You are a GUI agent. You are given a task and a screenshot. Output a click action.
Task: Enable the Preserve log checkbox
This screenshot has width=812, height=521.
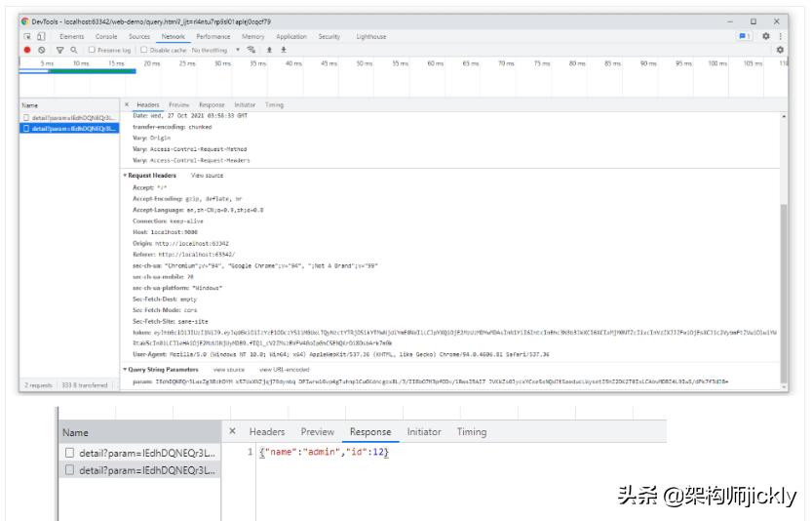click(x=92, y=50)
